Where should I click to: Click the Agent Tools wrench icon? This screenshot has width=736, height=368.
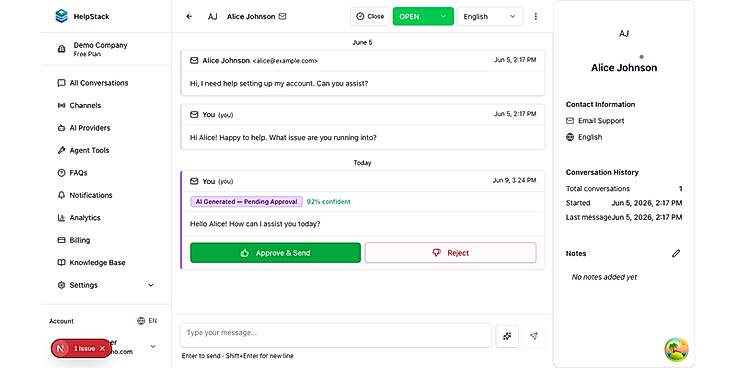pos(61,151)
